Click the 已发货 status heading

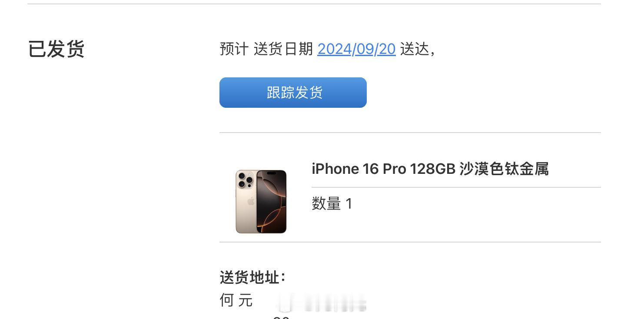pyautogui.click(x=56, y=49)
